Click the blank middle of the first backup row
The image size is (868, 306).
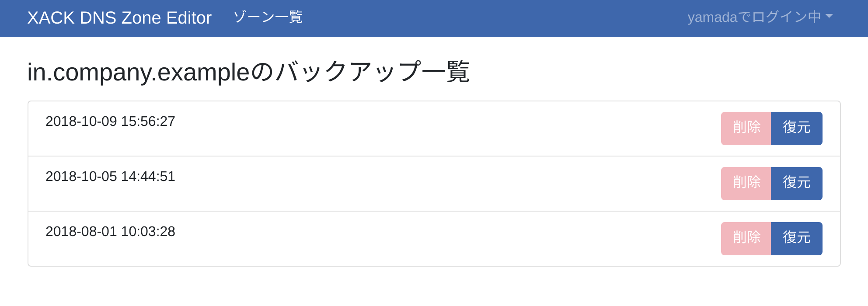[437, 129]
